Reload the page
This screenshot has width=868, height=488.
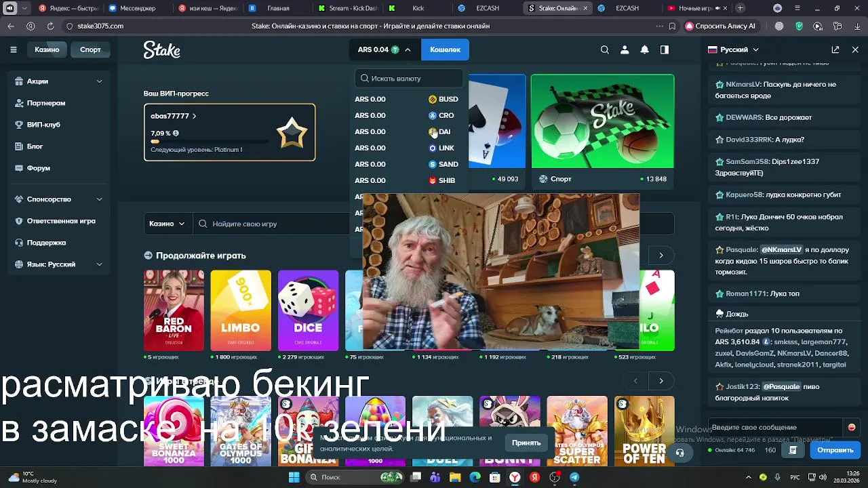(x=50, y=26)
